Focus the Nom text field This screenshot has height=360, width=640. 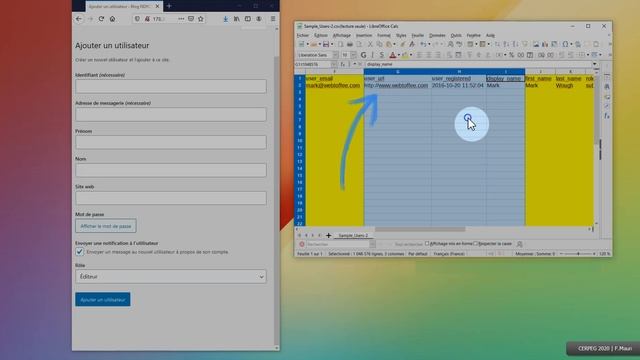click(171, 170)
